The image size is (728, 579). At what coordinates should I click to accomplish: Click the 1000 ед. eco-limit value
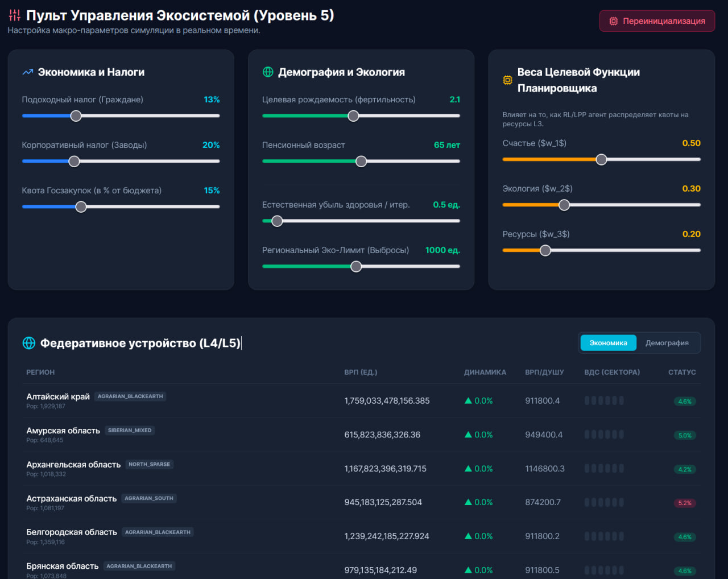pyautogui.click(x=442, y=250)
